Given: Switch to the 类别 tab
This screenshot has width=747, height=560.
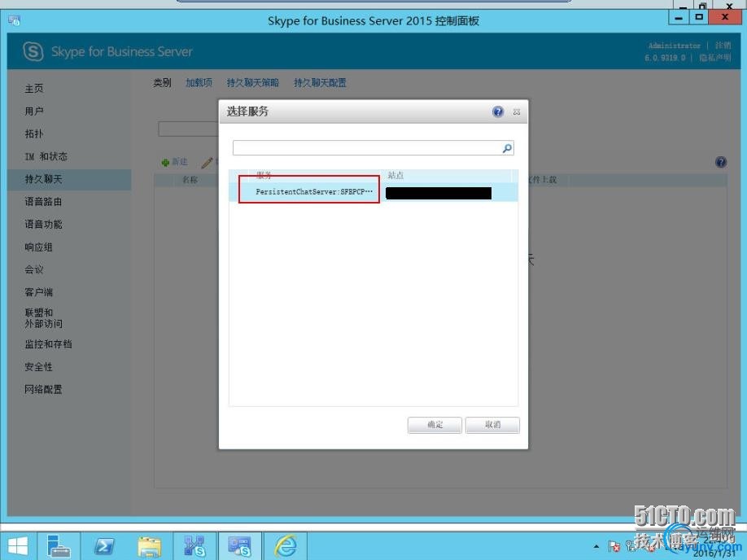Looking at the screenshot, I should coord(162,83).
